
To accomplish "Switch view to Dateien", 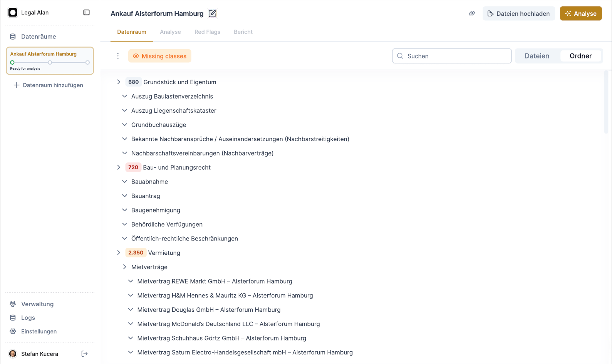I will [x=537, y=56].
